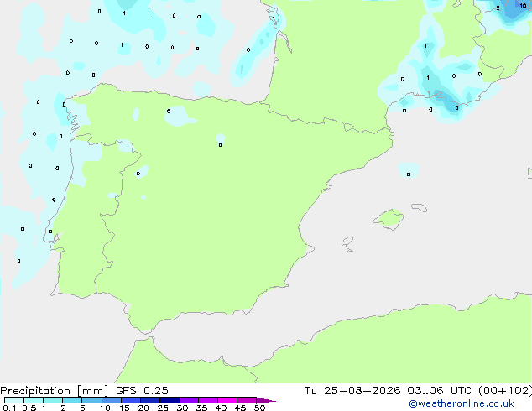The height and width of the screenshot is (411, 532).
Task: Click the '30' legend scale label
Action: (182, 408)
